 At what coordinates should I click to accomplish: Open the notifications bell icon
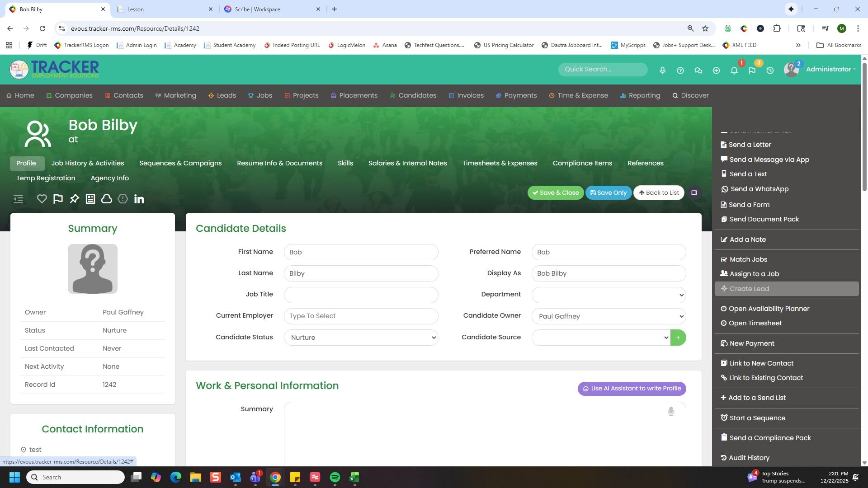tap(734, 70)
